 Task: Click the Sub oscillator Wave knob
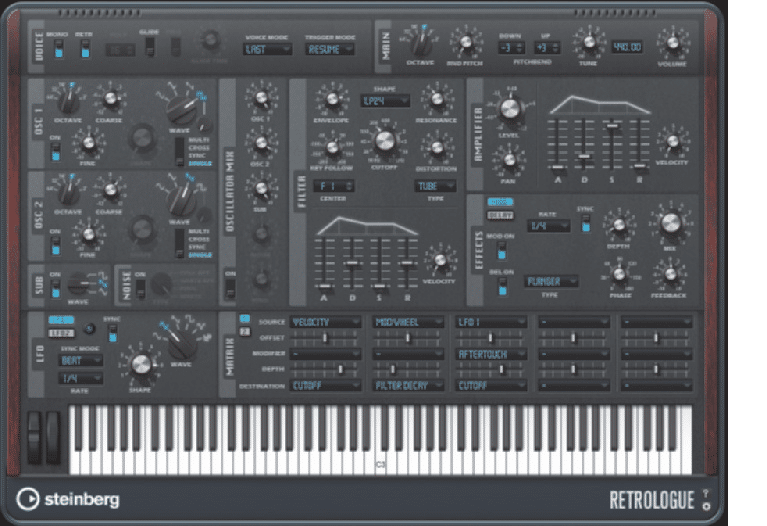coord(78,284)
